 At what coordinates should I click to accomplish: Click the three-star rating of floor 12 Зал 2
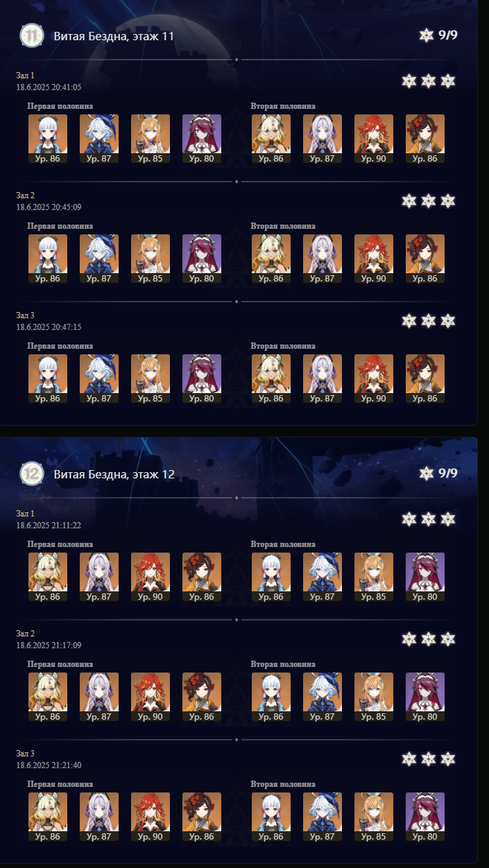tap(429, 639)
